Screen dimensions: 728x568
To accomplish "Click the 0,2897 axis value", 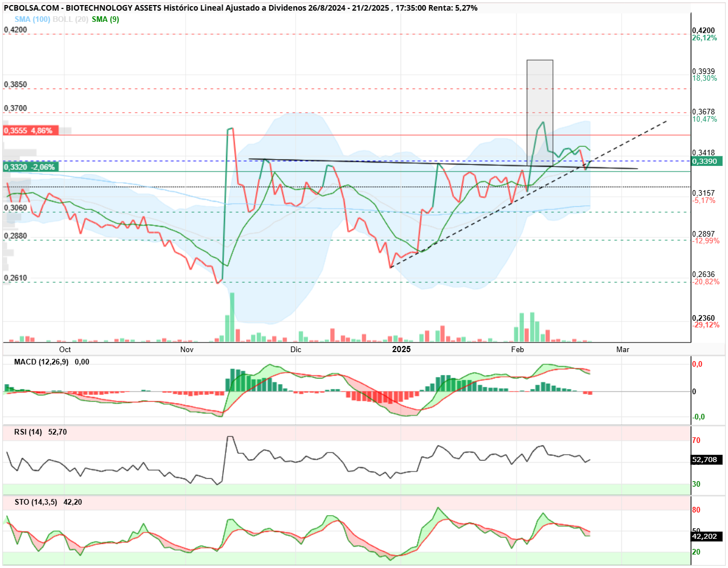I will (x=703, y=234).
